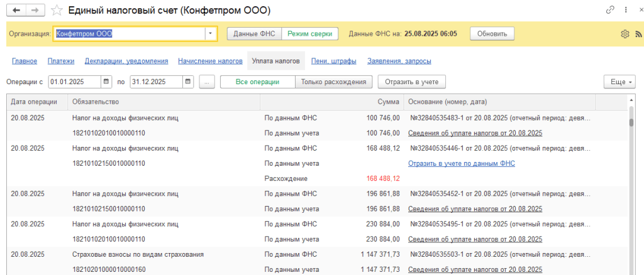Screen dimensions: 644x275
Task: Toggle the Режим сверки mode
Action: (309, 34)
